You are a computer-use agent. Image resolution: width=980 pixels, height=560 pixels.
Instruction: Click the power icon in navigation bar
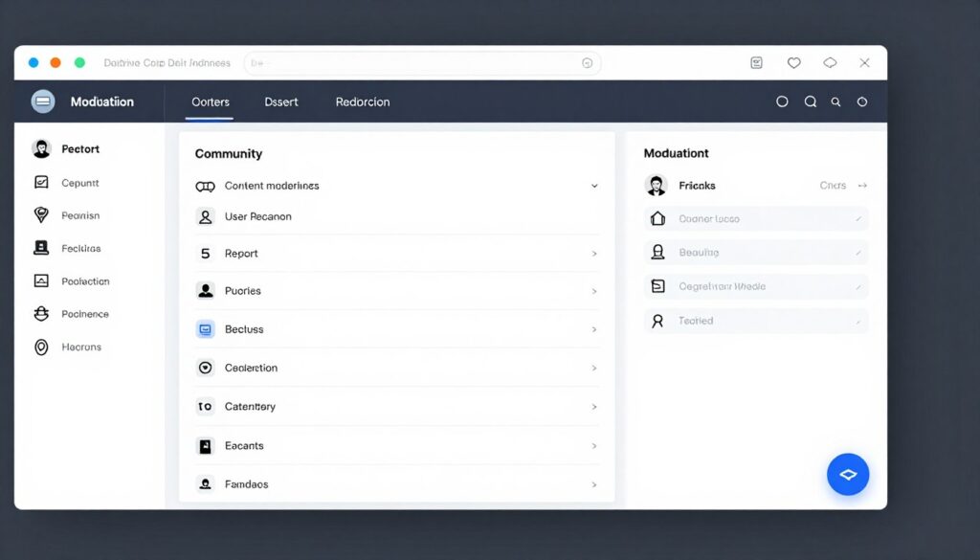[x=862, y=101]
